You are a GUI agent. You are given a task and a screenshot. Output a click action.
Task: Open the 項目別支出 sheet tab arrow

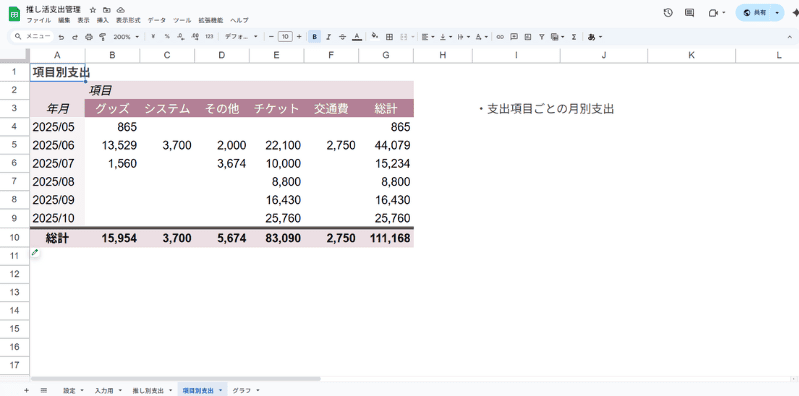coord(220,390)
